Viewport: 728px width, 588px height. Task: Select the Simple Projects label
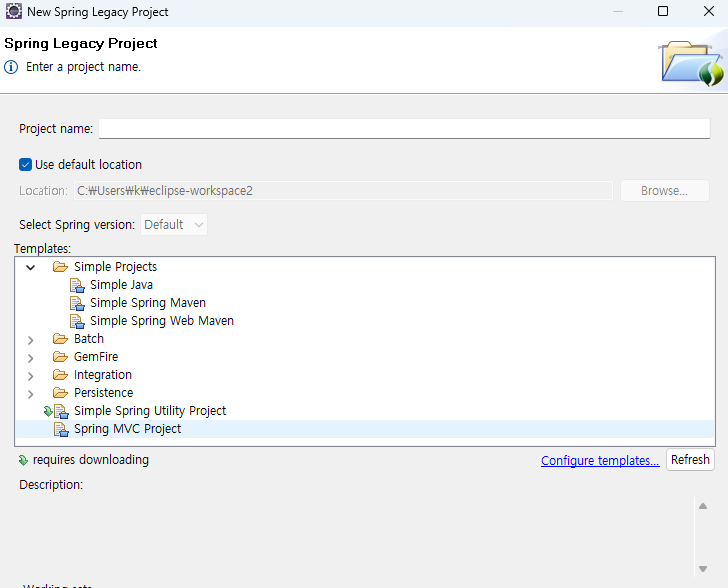pyautogui.click(x=115, y=267)
